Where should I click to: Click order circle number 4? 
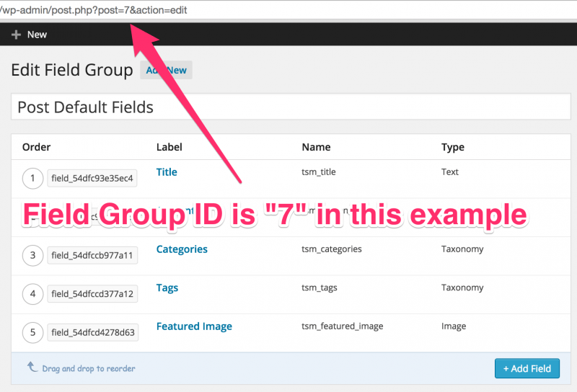click(32, 294)
